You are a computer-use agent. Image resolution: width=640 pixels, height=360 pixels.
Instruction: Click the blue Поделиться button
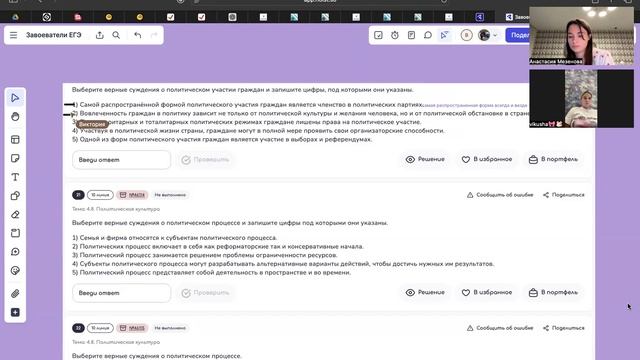point(518,35)
